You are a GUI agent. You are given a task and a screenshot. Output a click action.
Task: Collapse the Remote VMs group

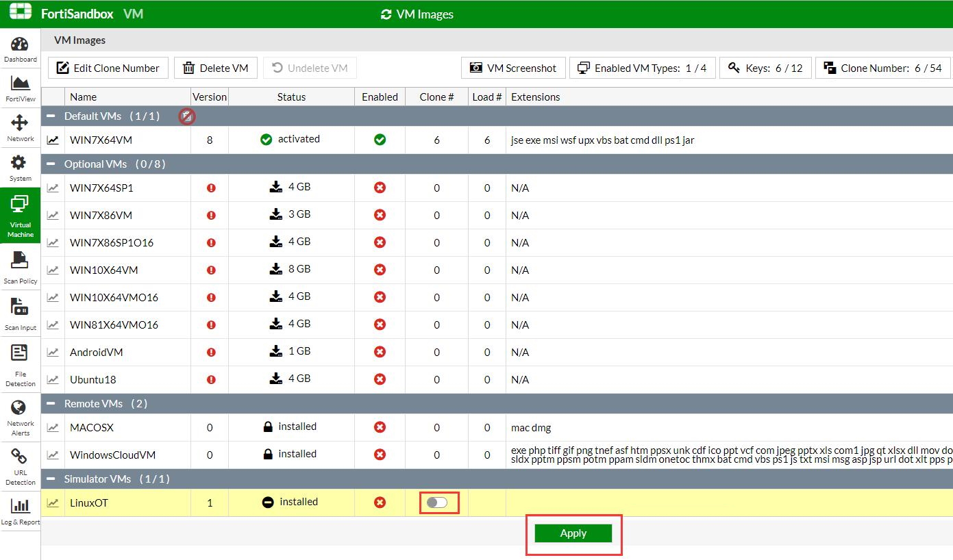coord(50,404)
